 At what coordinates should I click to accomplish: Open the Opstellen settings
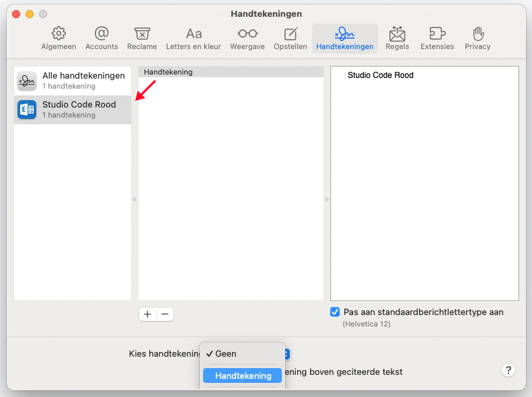(x=291, y=39)
